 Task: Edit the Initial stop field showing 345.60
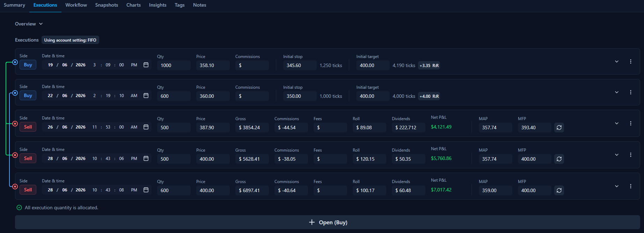[300, 65]
